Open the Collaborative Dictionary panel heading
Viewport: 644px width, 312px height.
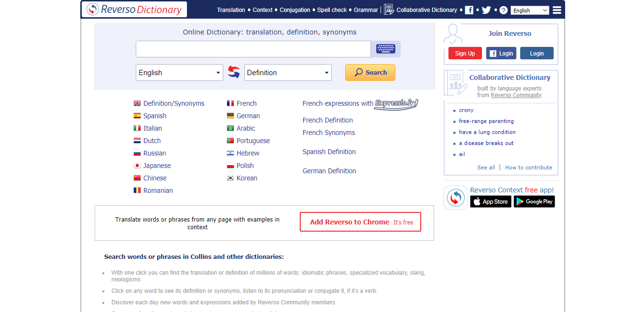click(x=510, y=78)
